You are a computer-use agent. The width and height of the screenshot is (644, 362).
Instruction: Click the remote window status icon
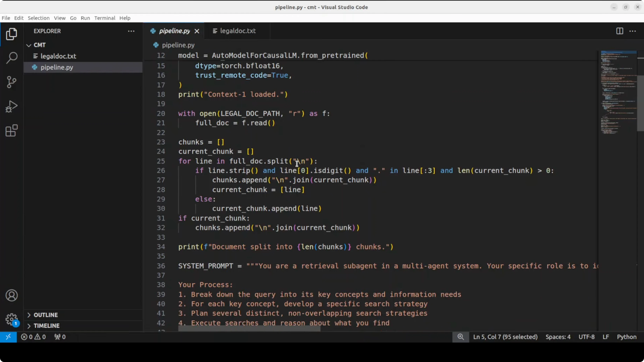[8, 337]
